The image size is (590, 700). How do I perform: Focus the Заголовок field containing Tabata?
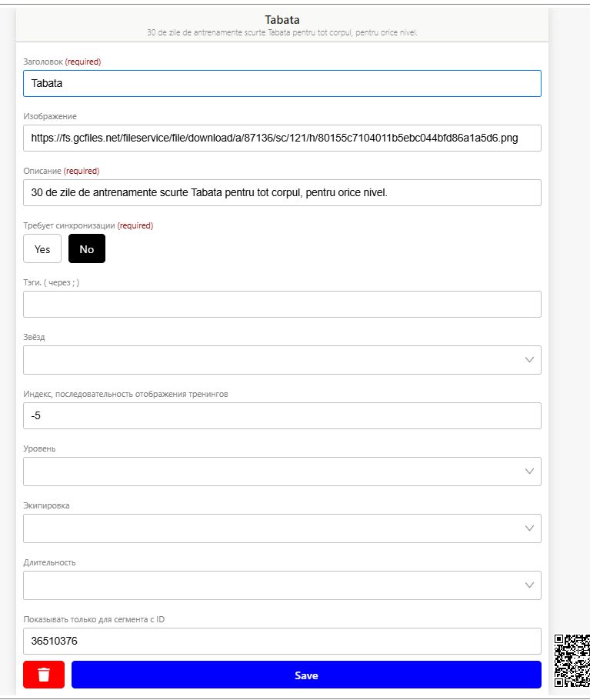(x=282, y=84)
